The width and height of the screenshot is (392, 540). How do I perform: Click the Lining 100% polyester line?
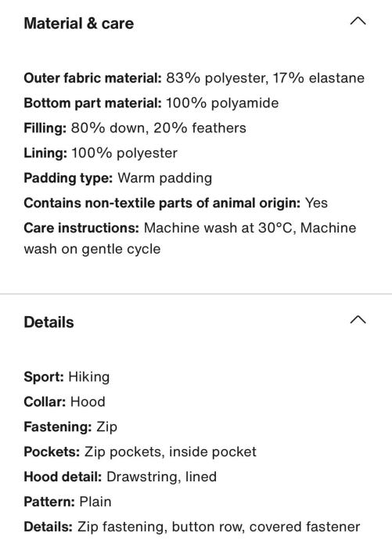click(x=100, y=153)
